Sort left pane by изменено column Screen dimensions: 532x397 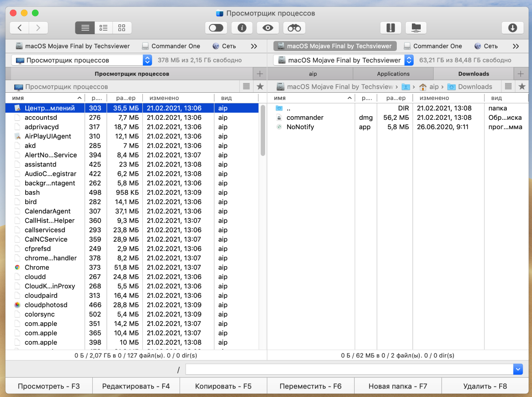coord(178,98)
